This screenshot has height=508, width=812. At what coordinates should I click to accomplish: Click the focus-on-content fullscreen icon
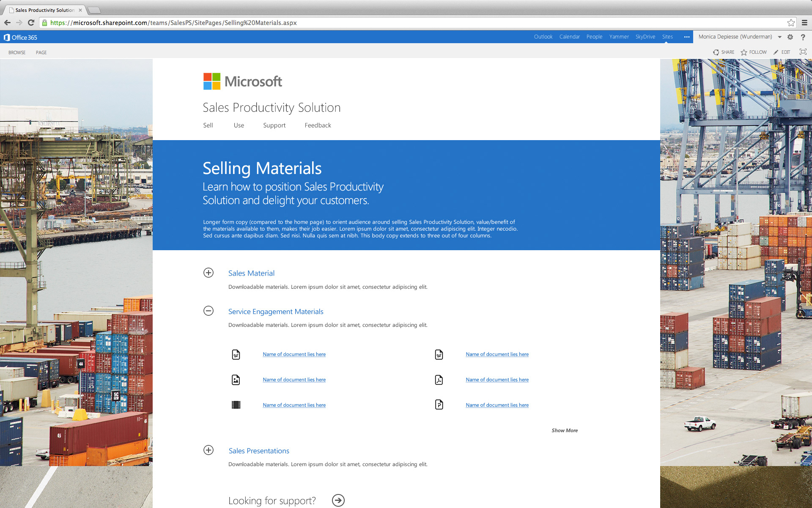tap(803, 52)
